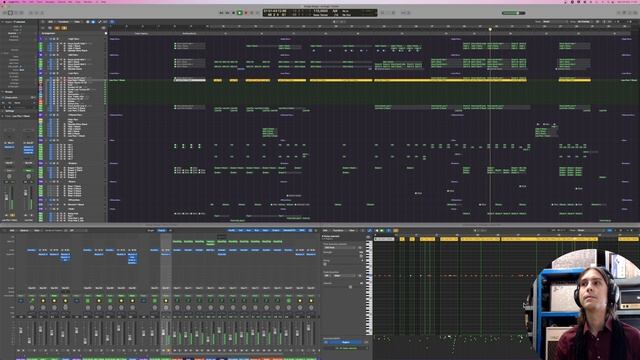Open the Note Pads panel
640x360 pixels.
click(x=624, y=13)
